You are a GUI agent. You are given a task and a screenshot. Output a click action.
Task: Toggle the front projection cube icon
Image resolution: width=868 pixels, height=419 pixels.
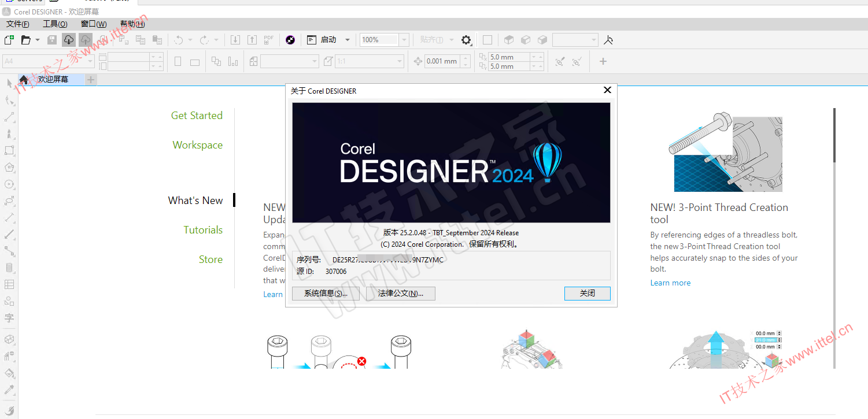[x=526, y=40]
